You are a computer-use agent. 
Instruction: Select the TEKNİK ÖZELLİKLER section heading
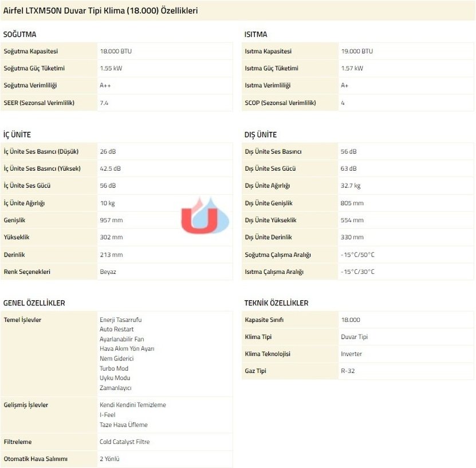(276, 302)
